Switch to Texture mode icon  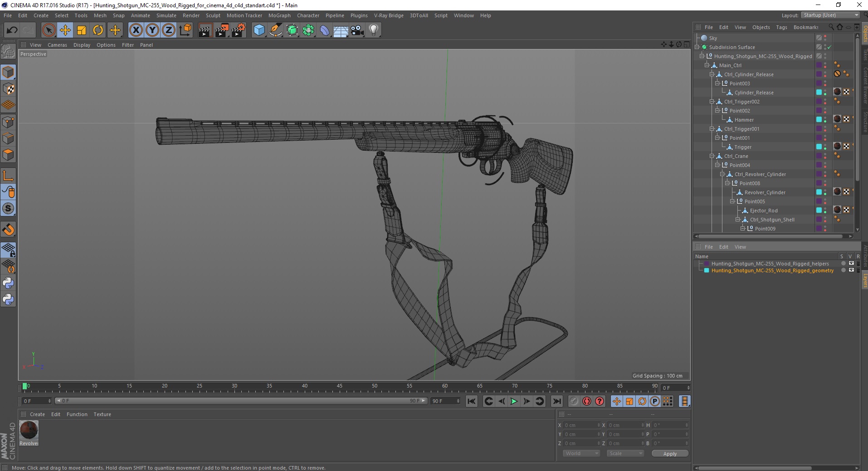click(8, 89)
